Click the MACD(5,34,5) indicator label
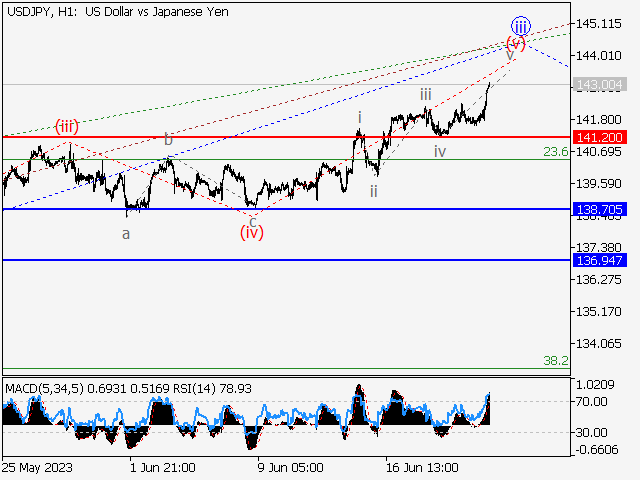The width and height of the screenshot is (640, 480). point(44,389)
